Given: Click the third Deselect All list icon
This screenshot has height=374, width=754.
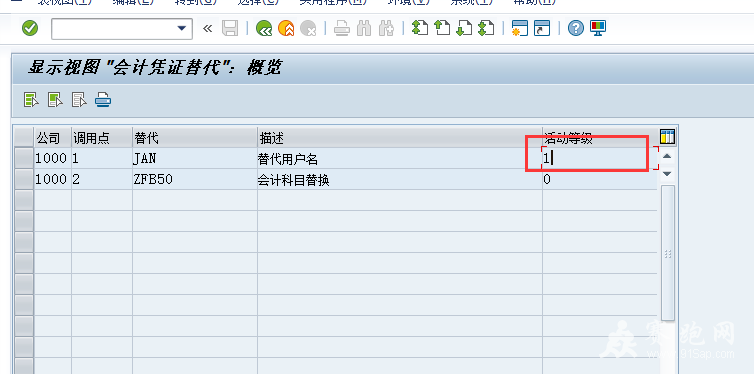Looking at the screenshot, I should [x=79, y=100].
